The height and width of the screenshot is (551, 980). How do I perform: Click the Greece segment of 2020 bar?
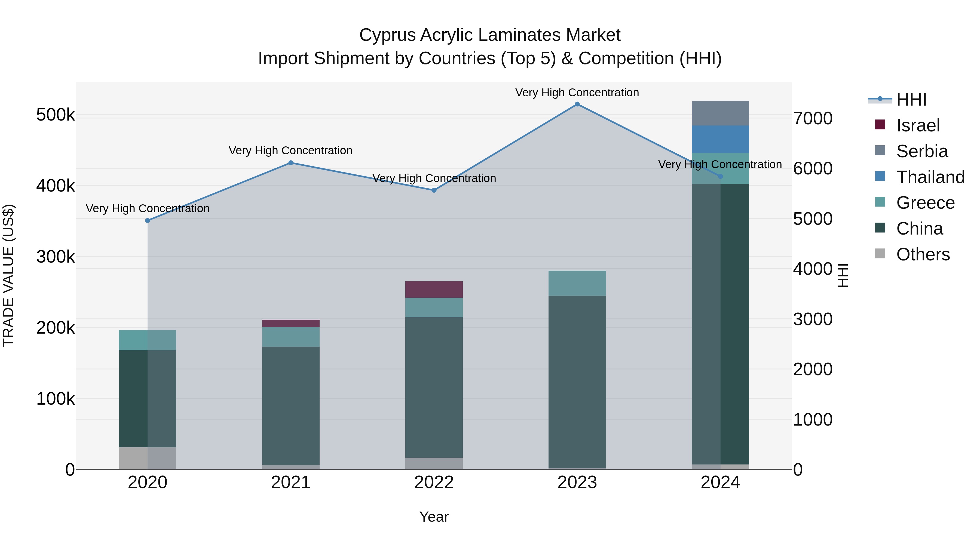click(x=148, y=340)
